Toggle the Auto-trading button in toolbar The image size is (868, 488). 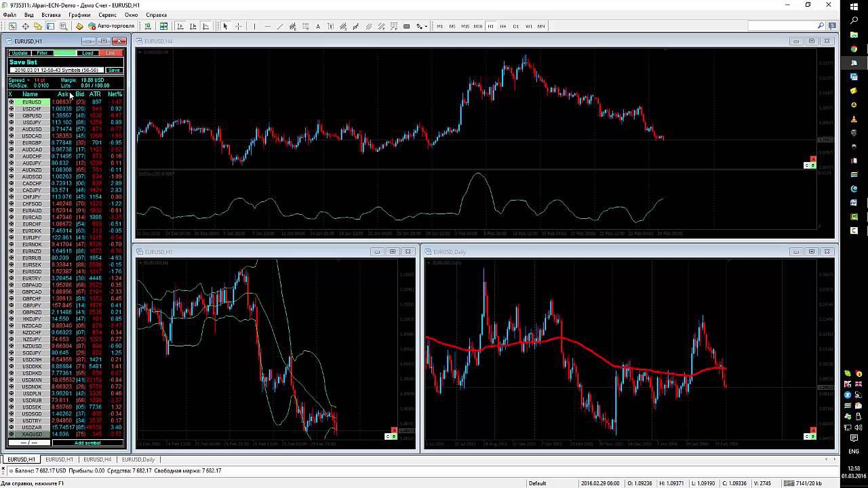112,26
